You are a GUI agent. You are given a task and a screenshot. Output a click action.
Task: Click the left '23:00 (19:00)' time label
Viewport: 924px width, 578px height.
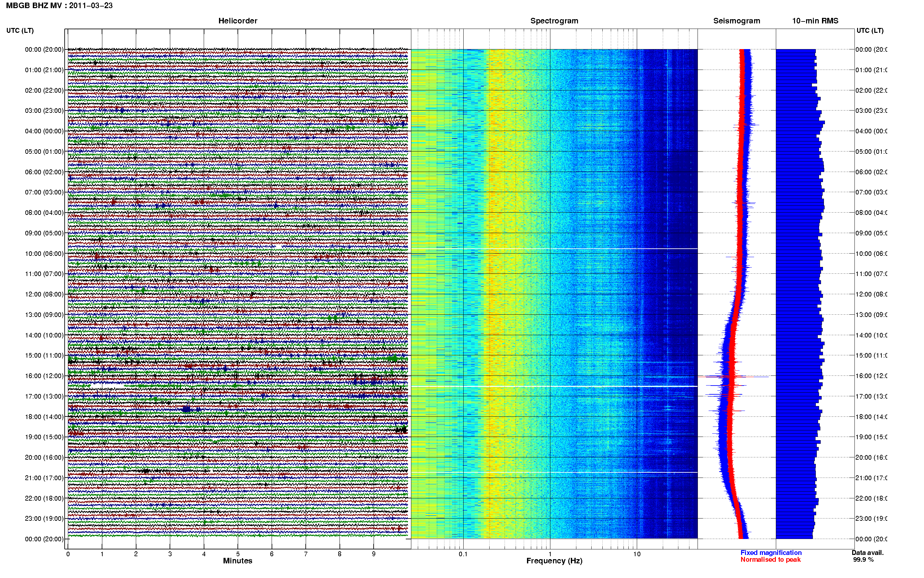point(44,519)
